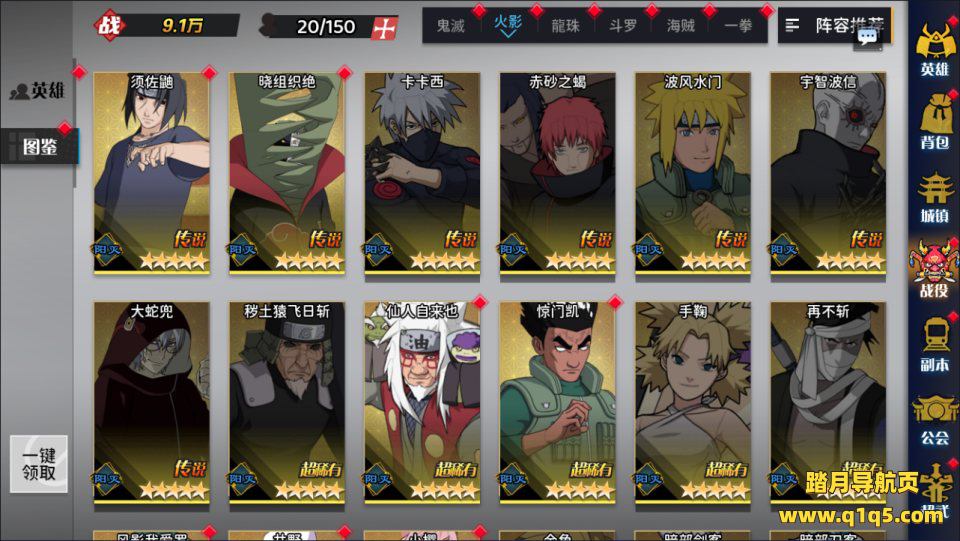Open the 英雄 helmet icon in right sidebar
Screen dimensions: 960x541
click(934, 50)
